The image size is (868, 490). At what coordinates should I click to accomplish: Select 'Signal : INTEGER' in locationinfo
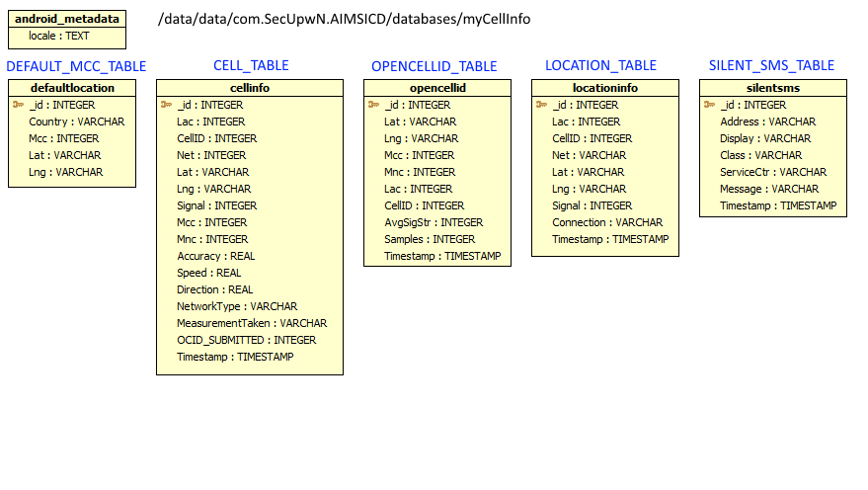tap(592, 205)
